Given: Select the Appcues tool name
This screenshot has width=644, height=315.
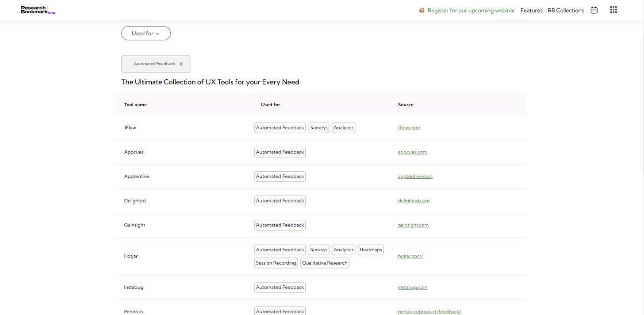Looking at the screenshot, I should pos(134,152).
